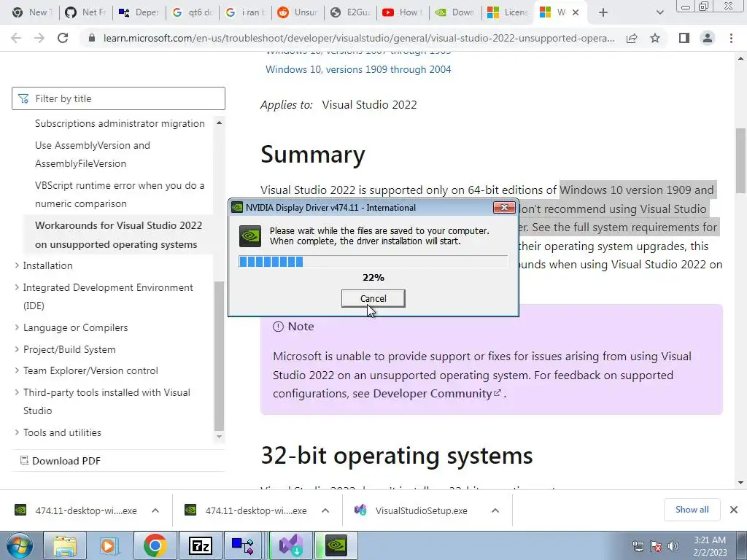Open VisualStudioSetup.exe download item

(411, 510)
